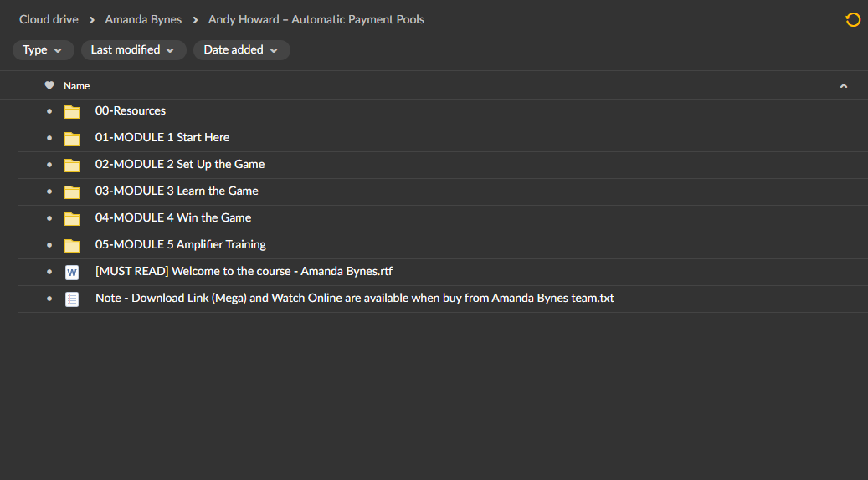
Task: Sort by the Name column header
Action: pyautogui.click(x=76, y=85)
